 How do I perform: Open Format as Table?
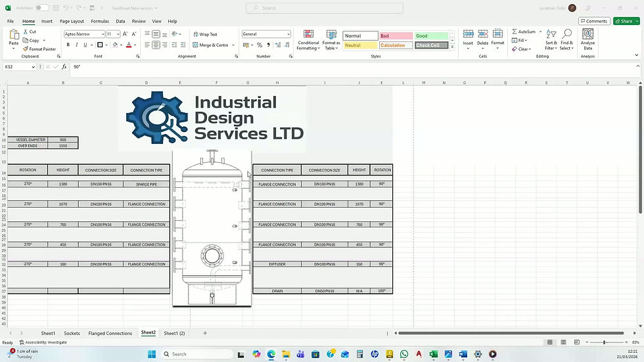(331, 40)
